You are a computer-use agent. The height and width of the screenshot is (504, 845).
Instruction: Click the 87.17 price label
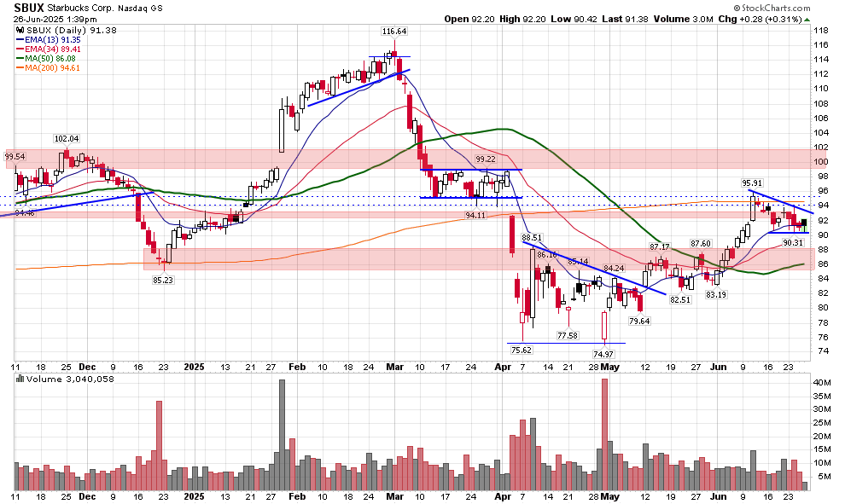tap(660, 247)
